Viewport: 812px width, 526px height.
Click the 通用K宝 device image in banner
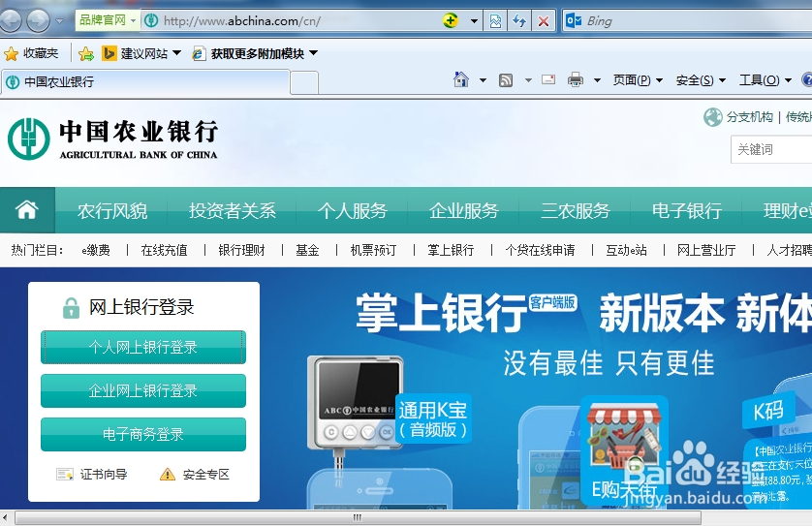pyautogui.click(x=356, y=402)
